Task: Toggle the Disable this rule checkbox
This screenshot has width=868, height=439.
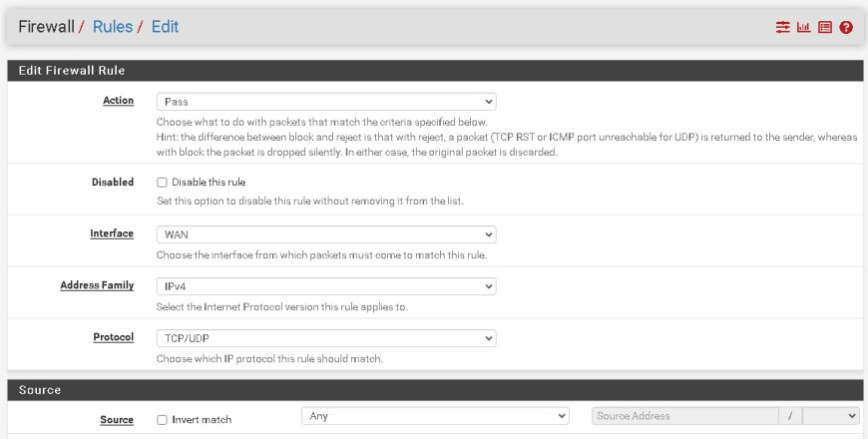Action: (162, 183)
